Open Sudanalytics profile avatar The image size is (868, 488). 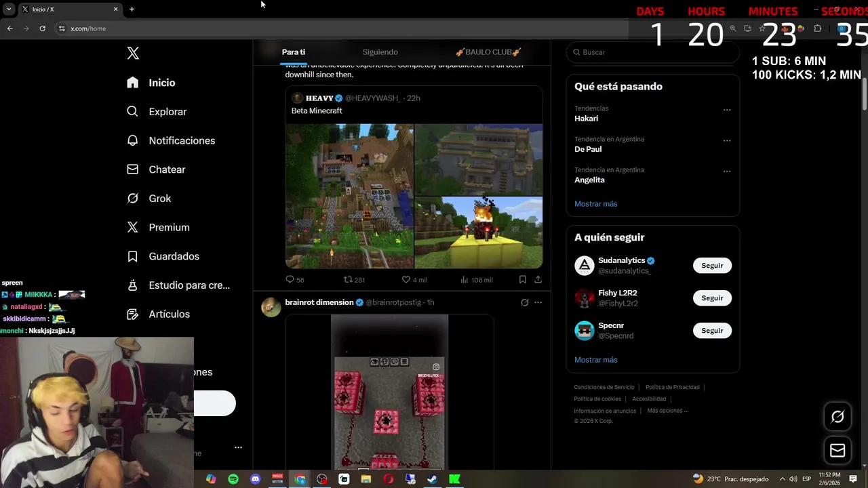coord(585,266)
